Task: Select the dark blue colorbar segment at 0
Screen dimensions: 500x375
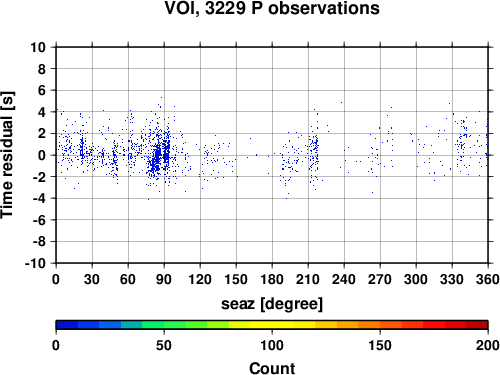Action: (x=67, y=325)
